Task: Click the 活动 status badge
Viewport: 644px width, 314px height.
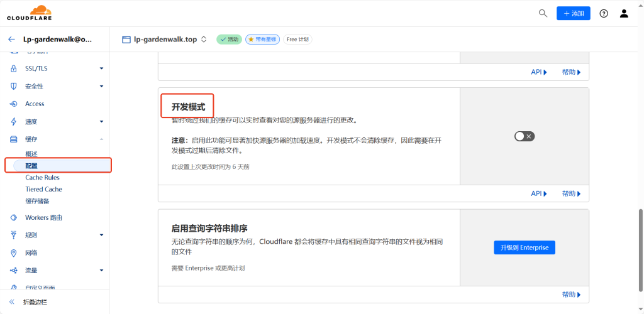Action: coord(230,40)
